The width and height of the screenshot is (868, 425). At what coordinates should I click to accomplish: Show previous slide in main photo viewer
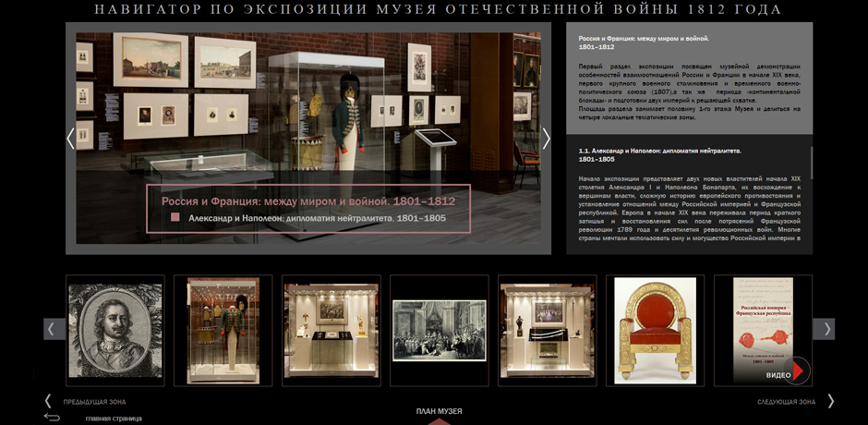pyautogui.click(x=70, y=139)
